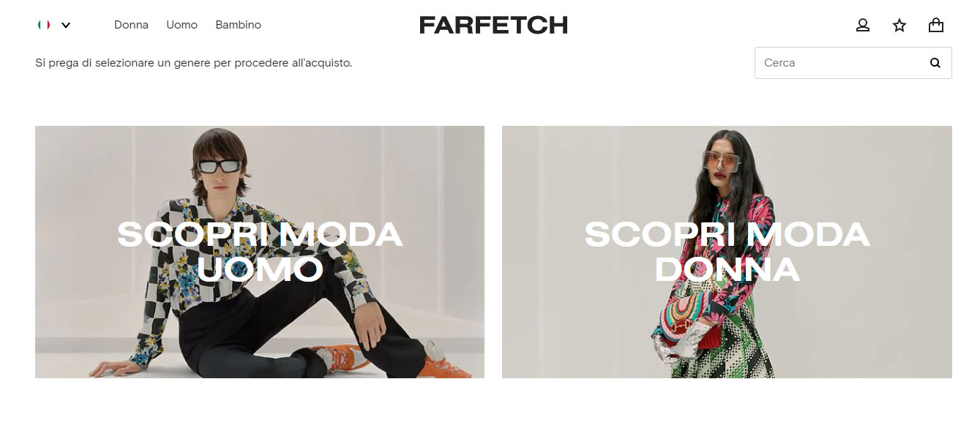Click the SCOPRI MODA DONNA headline

(x=727, y=252)
